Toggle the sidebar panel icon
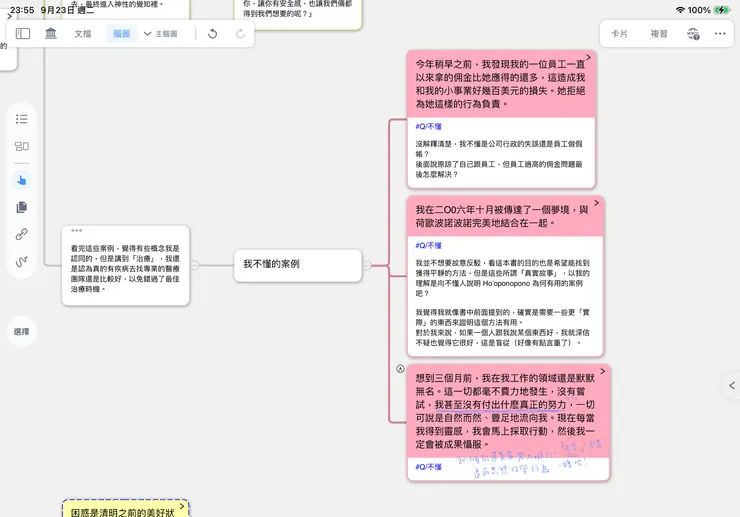The height and width of the screenshot is (517, 740). tap(23, 34)
